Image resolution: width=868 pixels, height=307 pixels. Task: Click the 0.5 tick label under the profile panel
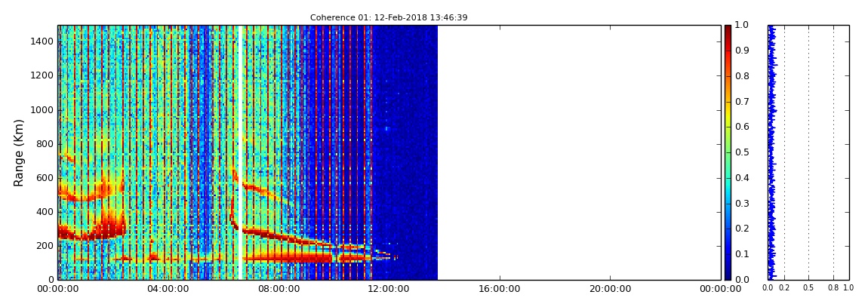pos(809,287)
